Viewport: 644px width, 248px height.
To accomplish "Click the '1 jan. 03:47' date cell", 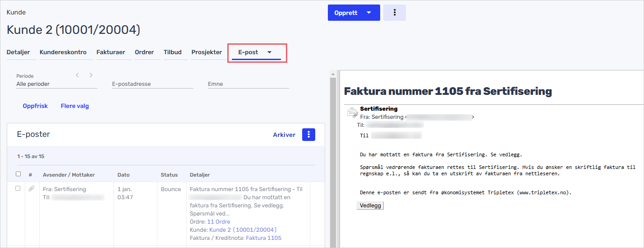I will point(125,193).
